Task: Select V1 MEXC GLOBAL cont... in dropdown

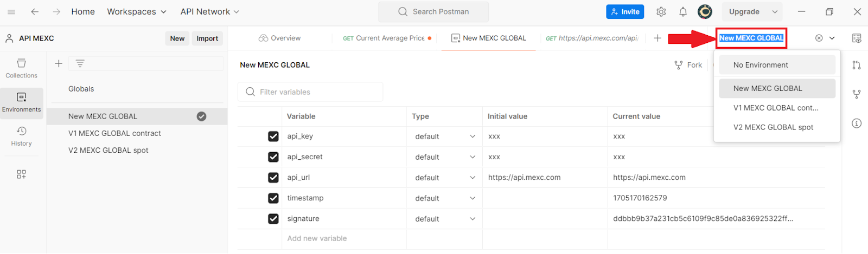Action: pyautogui.click(x=777, y=108)
